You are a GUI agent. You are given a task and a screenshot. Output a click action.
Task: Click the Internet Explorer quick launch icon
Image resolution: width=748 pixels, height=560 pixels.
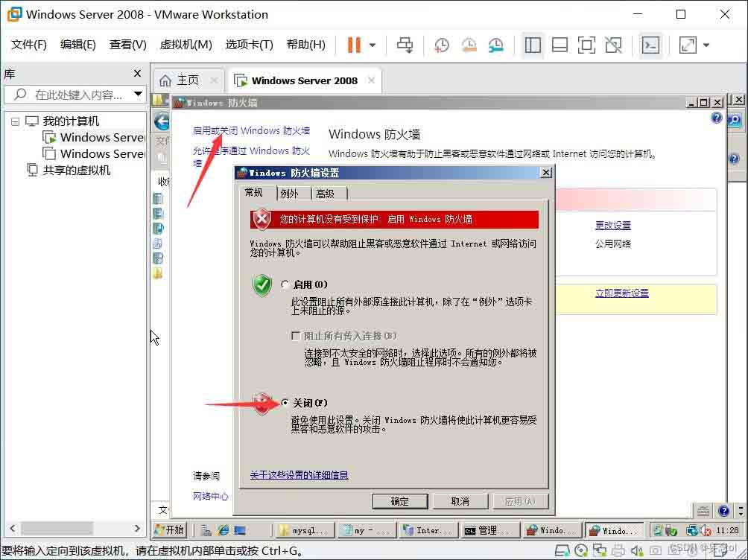(223, 530)
